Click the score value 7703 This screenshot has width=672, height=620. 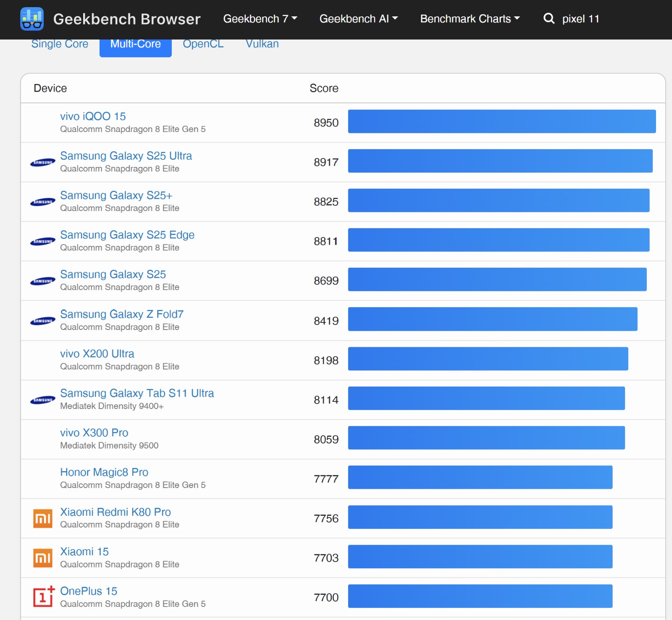pos(326,558)
